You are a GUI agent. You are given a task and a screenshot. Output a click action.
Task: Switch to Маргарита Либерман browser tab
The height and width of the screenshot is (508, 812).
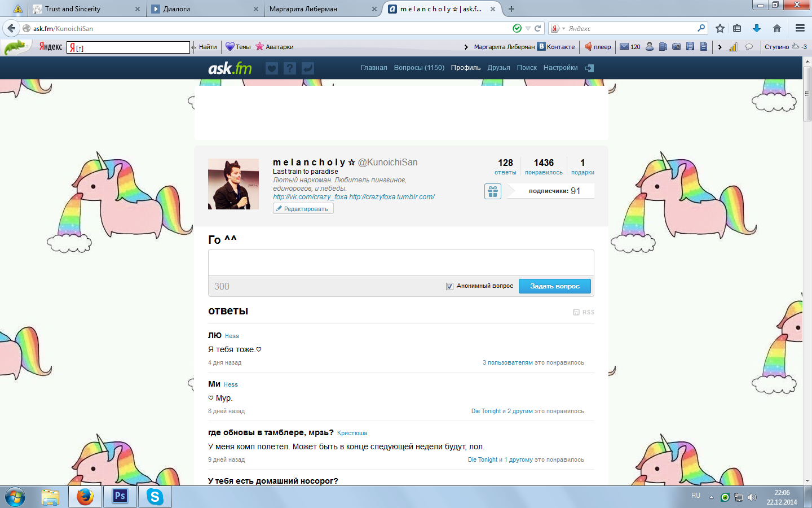pyautogui.click(x=323, y=9)
